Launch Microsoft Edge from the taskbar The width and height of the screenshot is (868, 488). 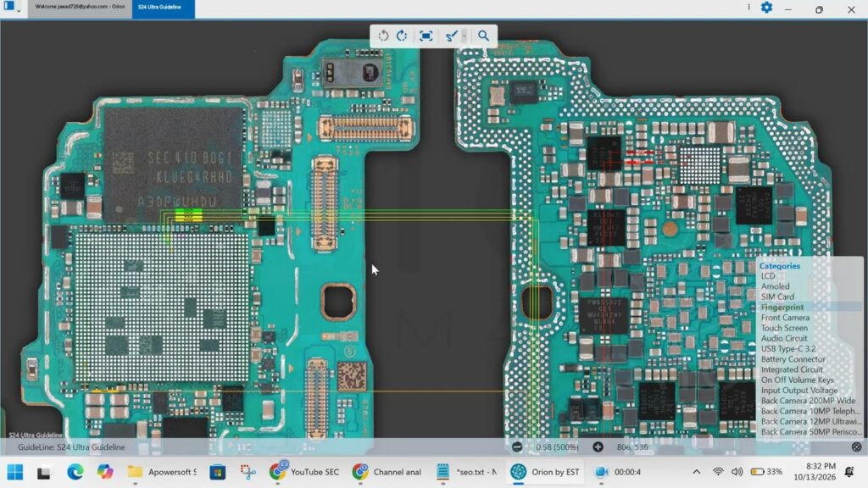pos(75,472)
